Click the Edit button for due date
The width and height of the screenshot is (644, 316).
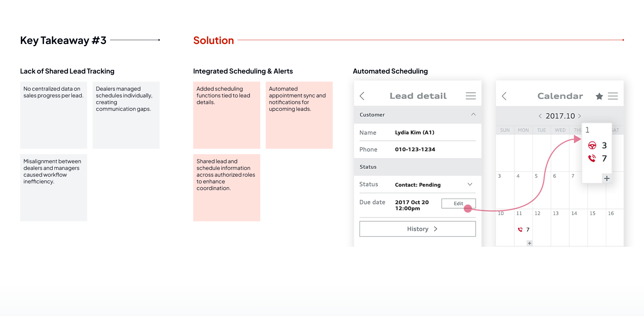pos(458,204)
